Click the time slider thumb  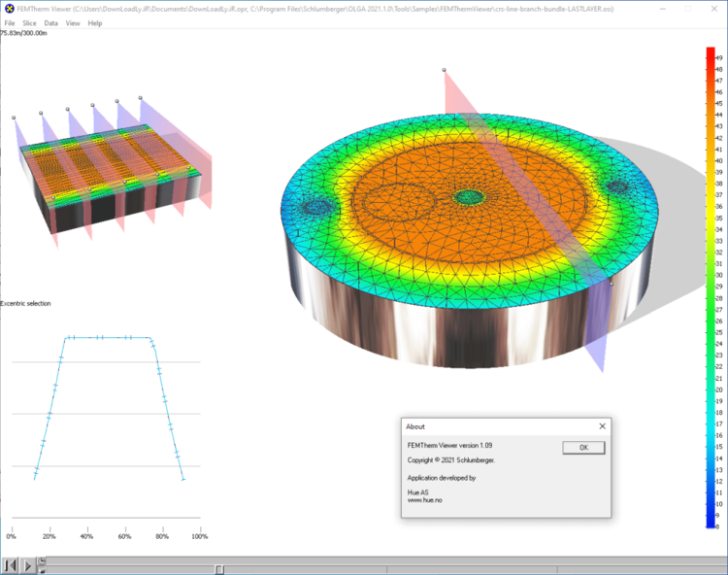pos(218,568)
